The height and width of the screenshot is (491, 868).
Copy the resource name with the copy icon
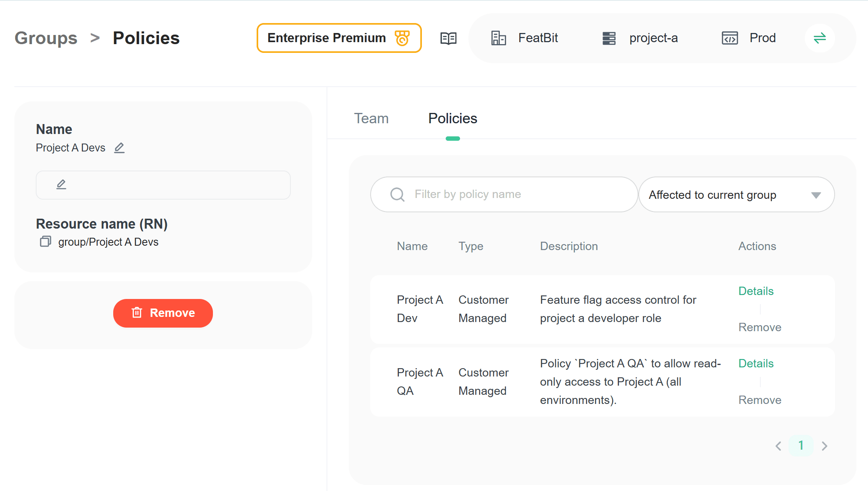pyautogui.click(x=46, y=241)
